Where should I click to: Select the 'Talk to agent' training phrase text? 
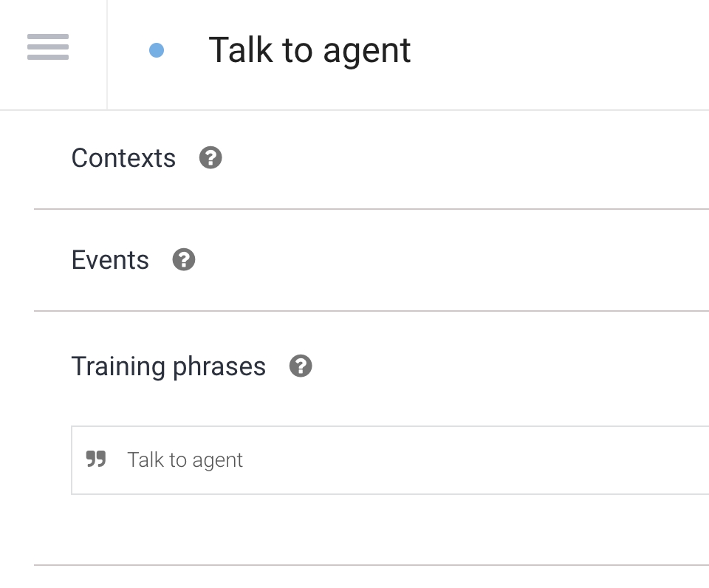pos(185,460)
